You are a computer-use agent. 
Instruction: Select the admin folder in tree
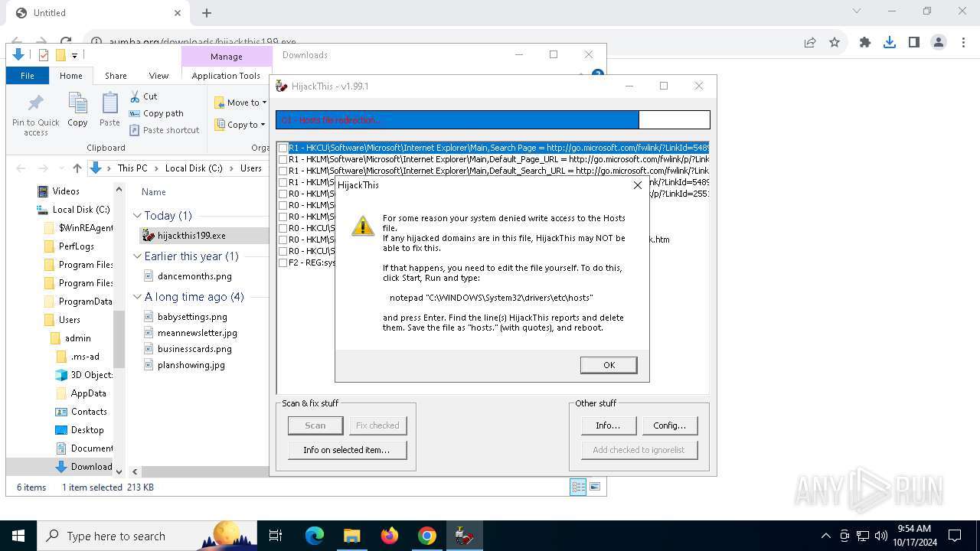[77, 338]
